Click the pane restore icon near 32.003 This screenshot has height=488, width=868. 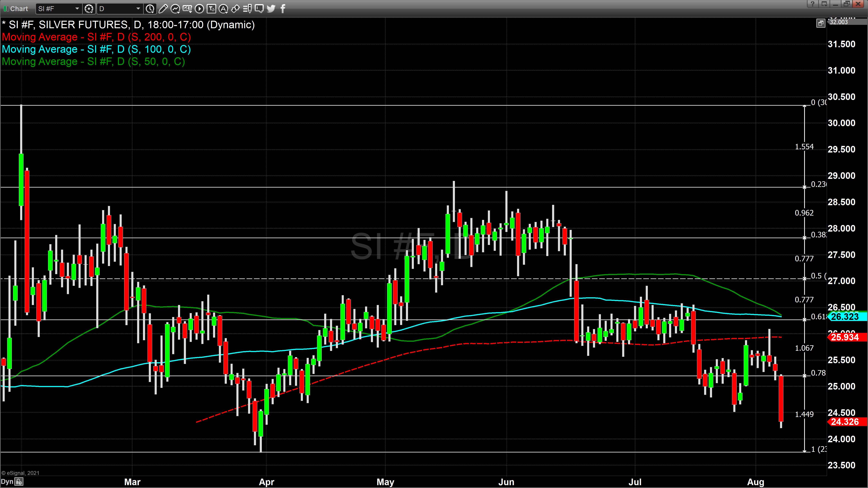pos(821,23)
